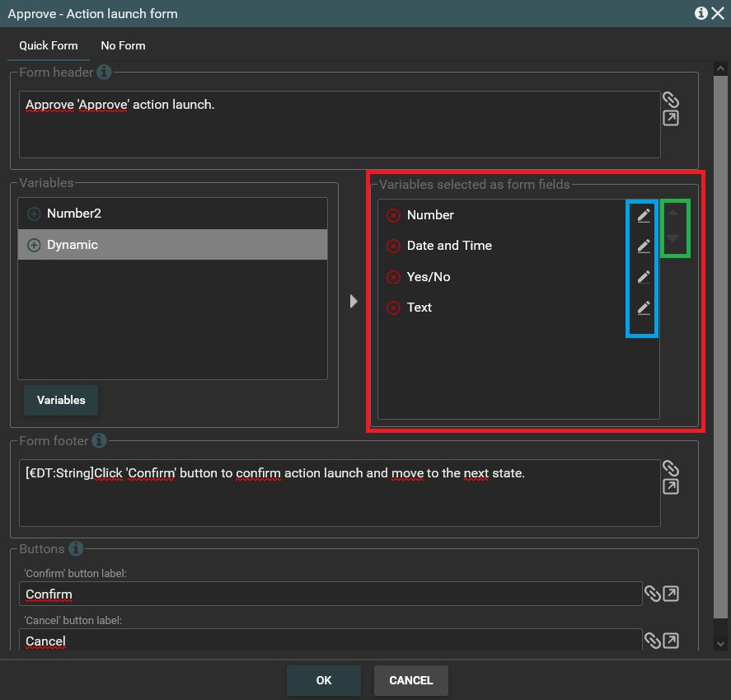Edit the Date and Time field settings

[x=644, y=246]
